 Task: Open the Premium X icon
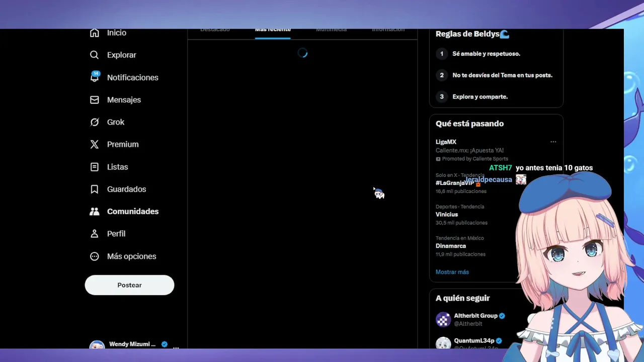[94, 144]
